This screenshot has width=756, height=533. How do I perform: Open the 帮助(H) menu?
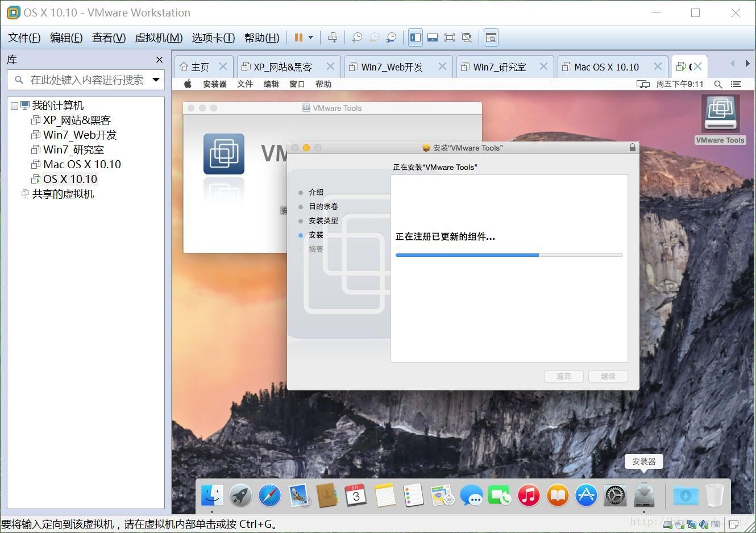[x=261, y=38]
